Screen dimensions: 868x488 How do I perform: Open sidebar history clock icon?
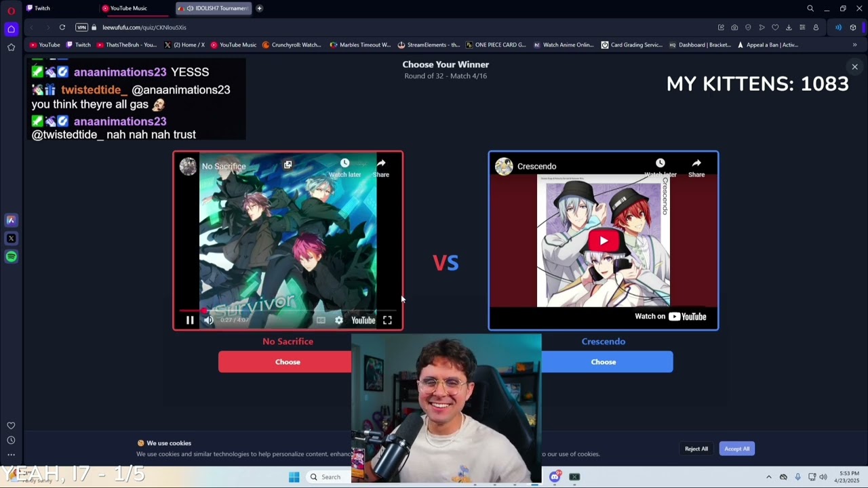[11, 441]
